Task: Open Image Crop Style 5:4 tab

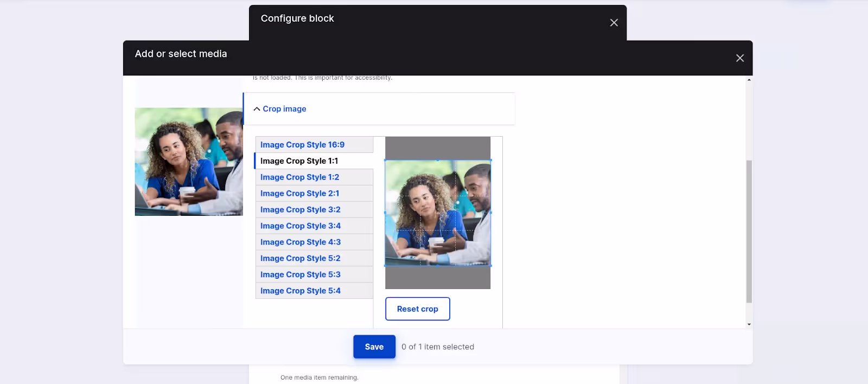Action: pos(314,291)
